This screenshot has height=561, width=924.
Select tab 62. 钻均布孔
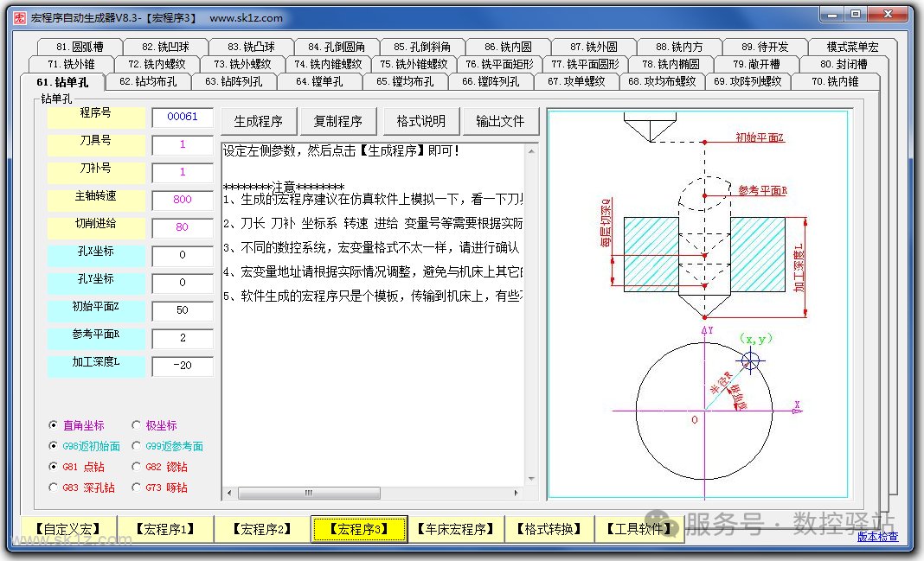[148, 82]
